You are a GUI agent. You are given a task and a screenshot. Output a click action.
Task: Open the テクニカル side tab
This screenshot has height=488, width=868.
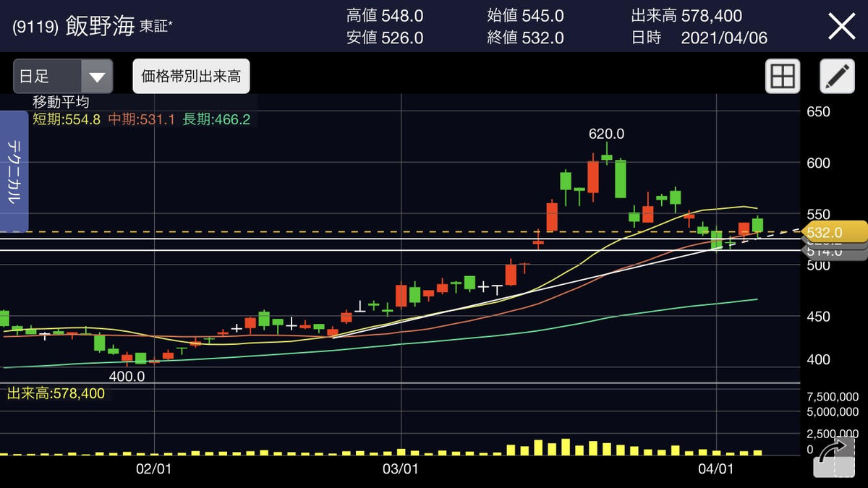pyautogui.click(x=14, y=171)
